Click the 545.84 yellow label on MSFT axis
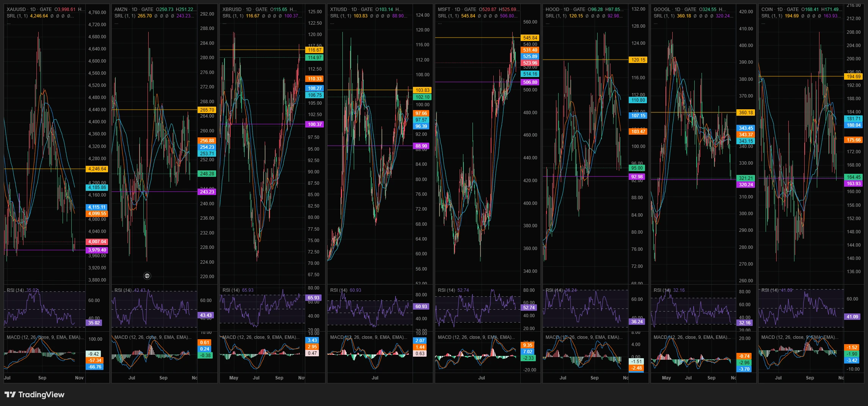Screen dimensions: 868x406 pos(530,38)
